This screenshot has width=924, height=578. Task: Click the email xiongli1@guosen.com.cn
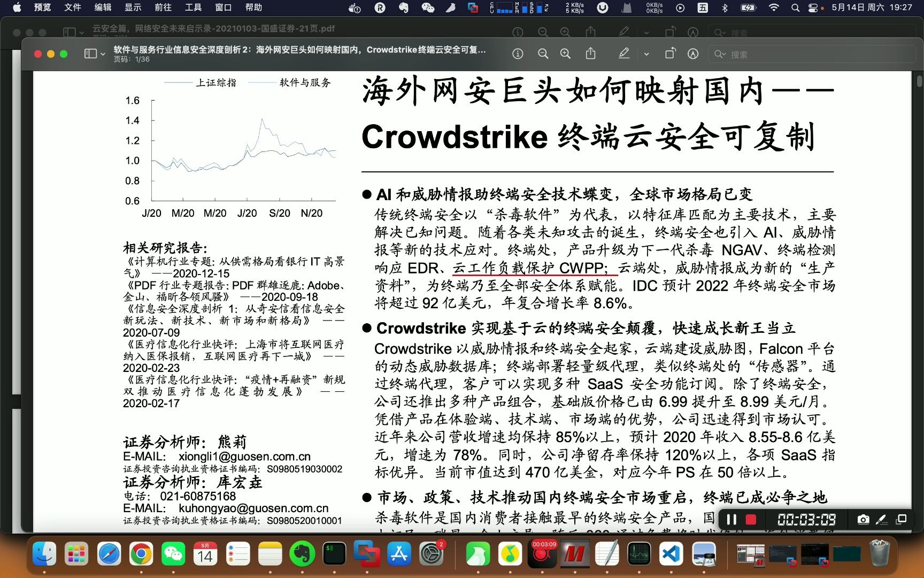[x=244, y=457]
